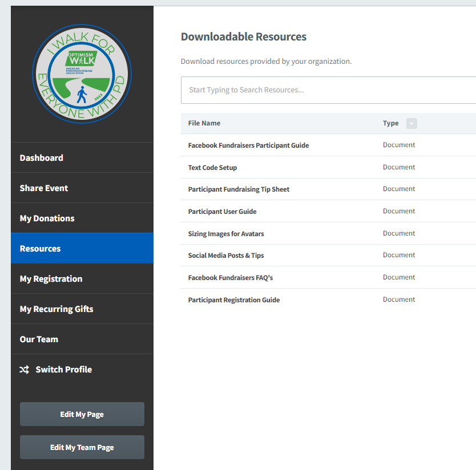Open My Registration in the sidebar
The width and height of the screenshot is (476, 470).
[x=82, y=278]
